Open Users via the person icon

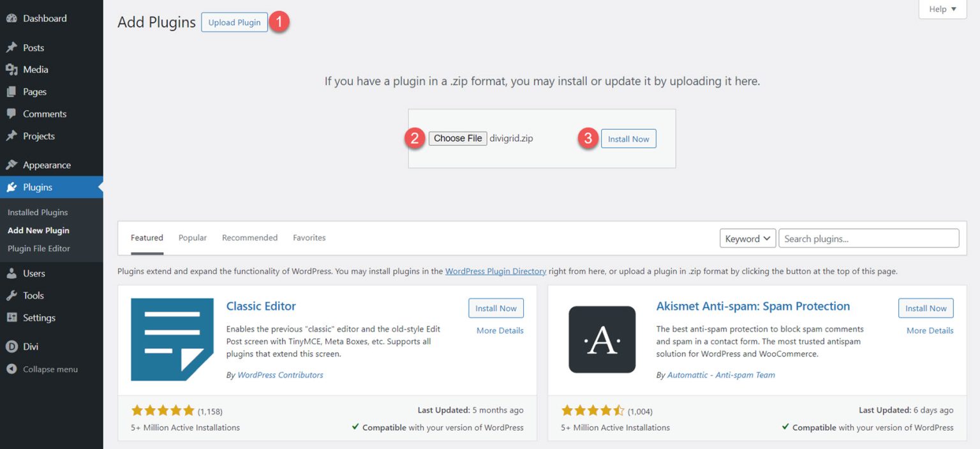[x=13, y=273]
